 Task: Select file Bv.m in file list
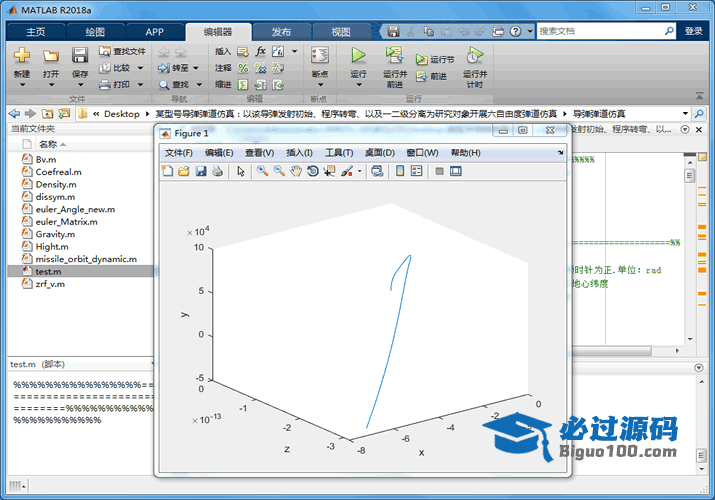coord(46,160)
